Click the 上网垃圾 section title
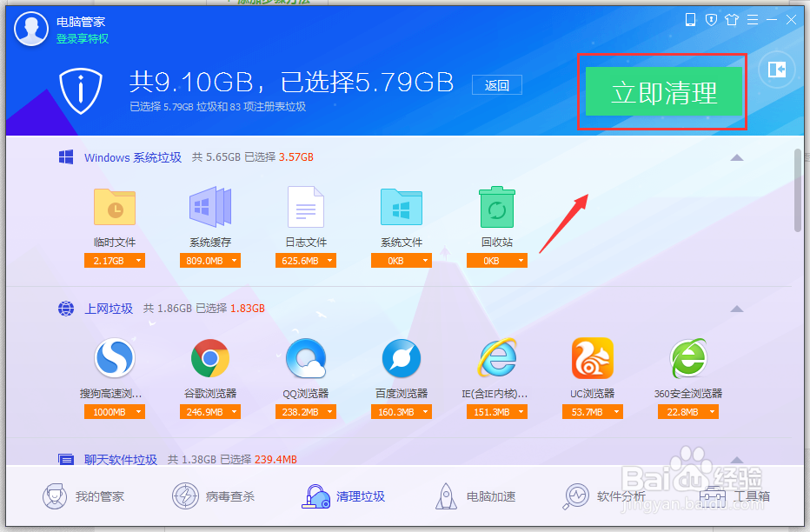 pyautogui.click(x=109, y=309)
